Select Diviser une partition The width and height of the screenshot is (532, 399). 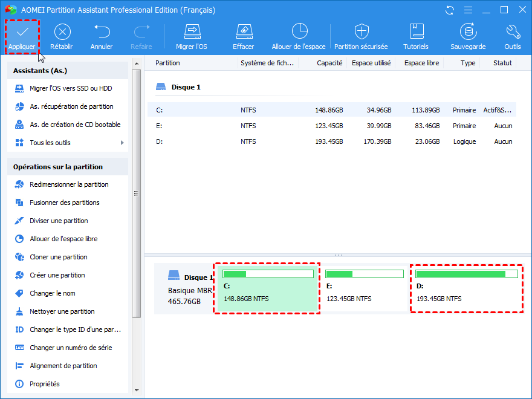point(68,221)
